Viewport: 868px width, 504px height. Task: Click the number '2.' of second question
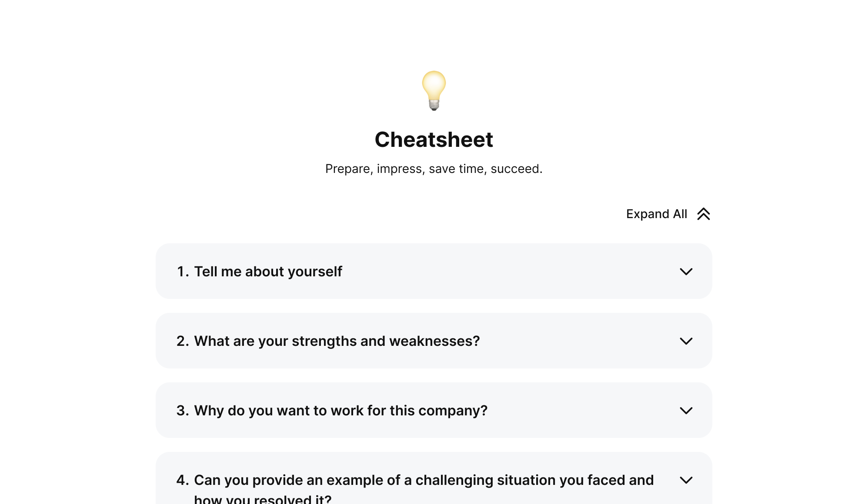click(183, 341)
